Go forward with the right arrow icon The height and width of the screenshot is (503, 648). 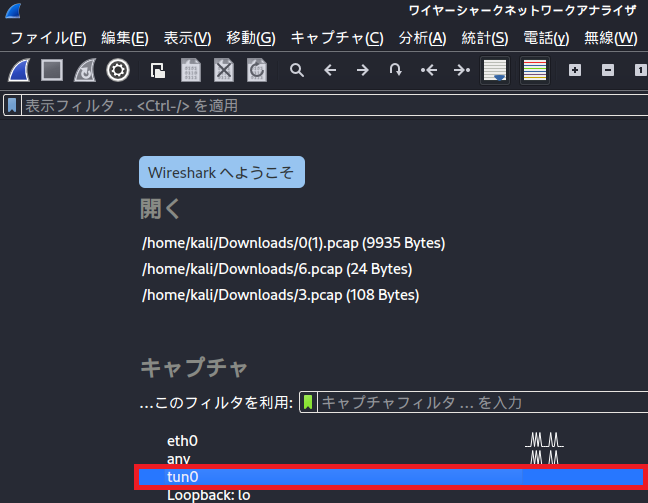click(x=363, y=70)
